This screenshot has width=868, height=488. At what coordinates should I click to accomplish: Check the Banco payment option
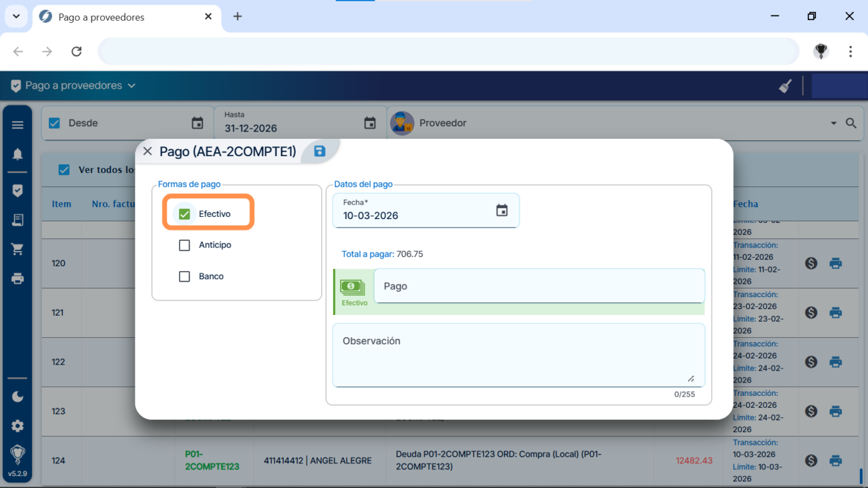coord(185,276)
